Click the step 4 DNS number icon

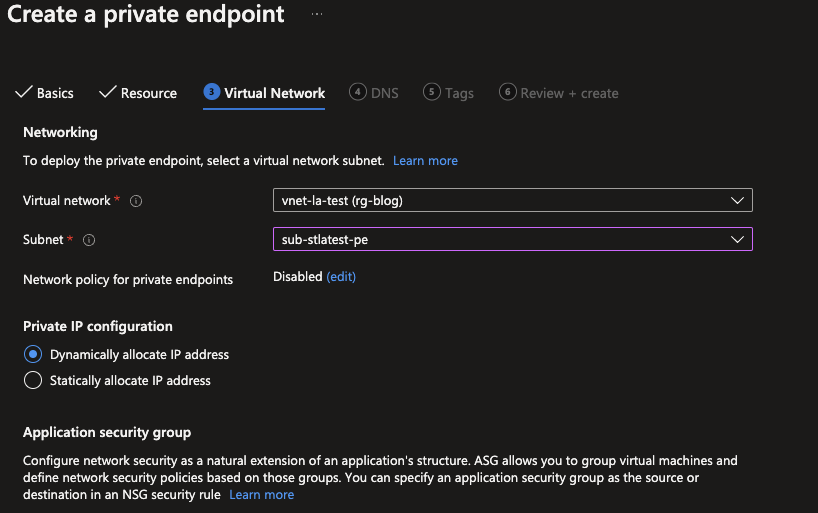357,92
